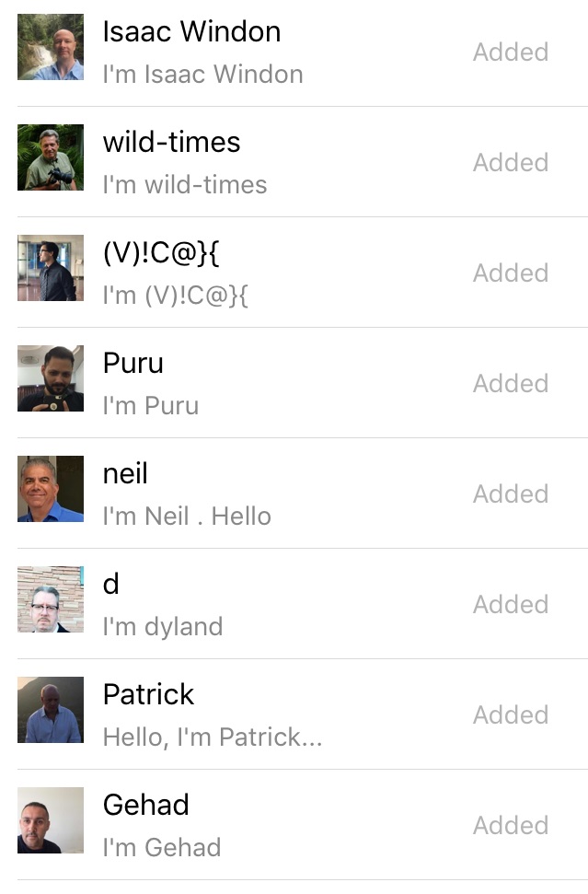The image size is (588, 894).
Task: Click the Added label for Isaac Windon
Action: 511,52
